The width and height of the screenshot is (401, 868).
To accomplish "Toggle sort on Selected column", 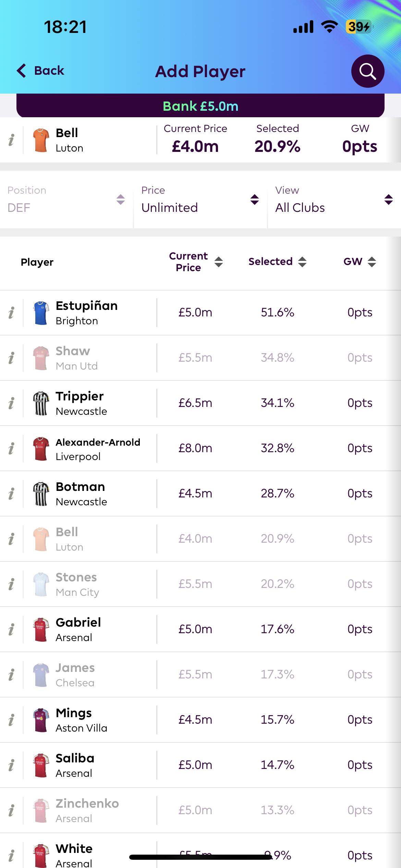I will (x=302, y=262).
